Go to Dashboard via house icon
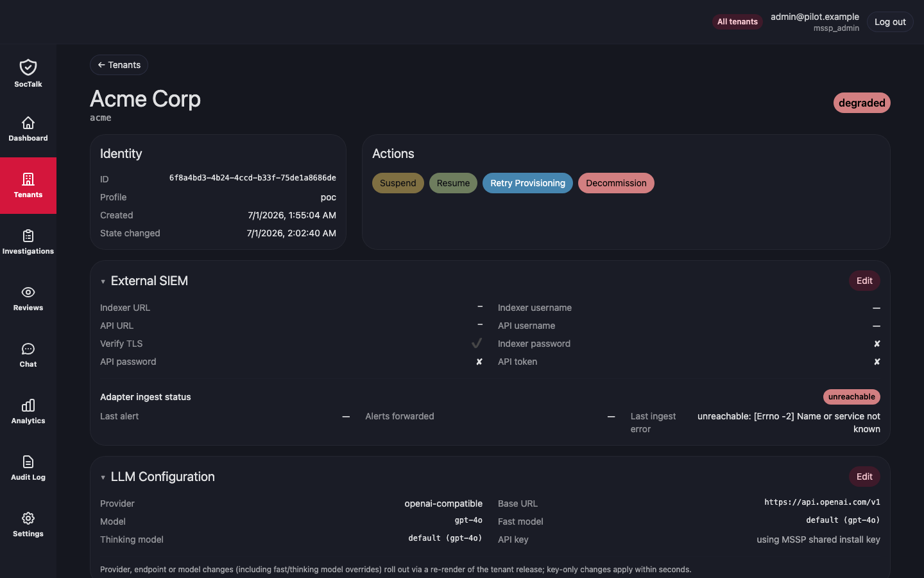Viewport: 924px width, 578px height. (x=28, y=123)
